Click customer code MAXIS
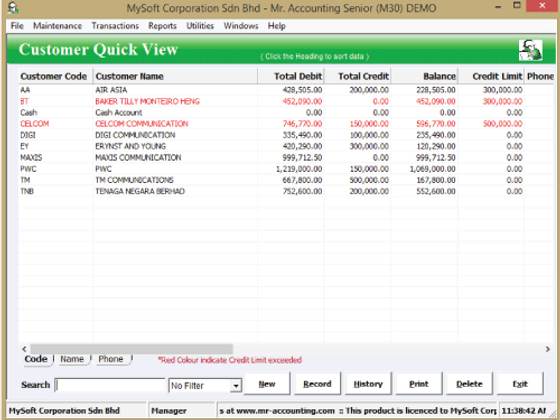This screenshot has height=420, width=560. [31, 158]
